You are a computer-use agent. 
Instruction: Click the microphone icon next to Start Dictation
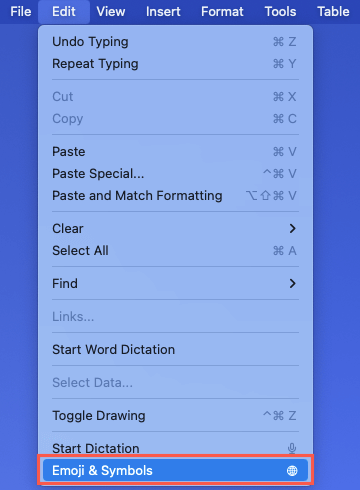pyautogui.click(x=292, y=449)
